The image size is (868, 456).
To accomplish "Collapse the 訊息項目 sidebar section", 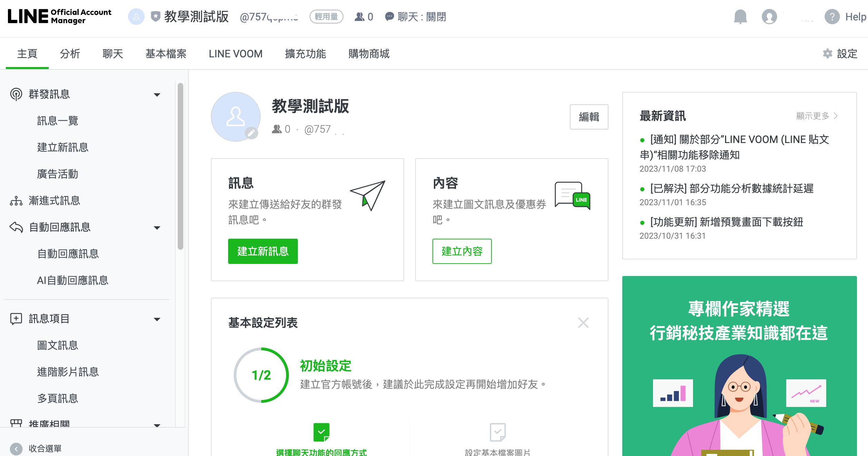I will coord(157,319).
